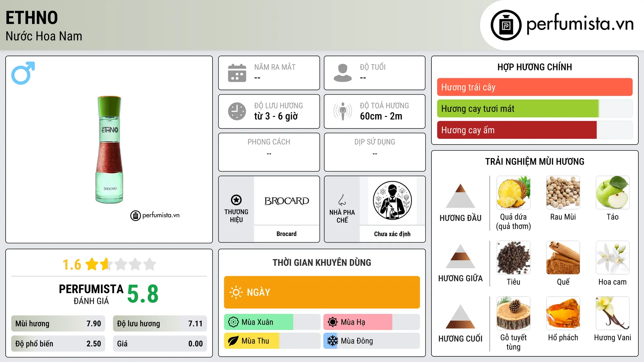Click the Brocard brand logo

[286, 201]
